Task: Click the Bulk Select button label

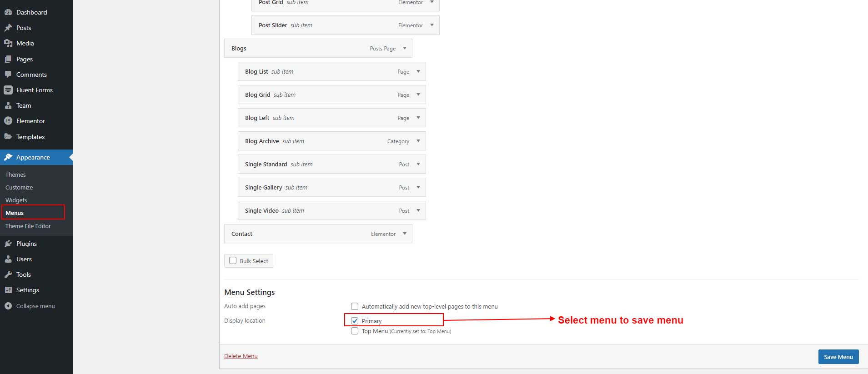Action: pyautogui.click(x=254, y=261)
